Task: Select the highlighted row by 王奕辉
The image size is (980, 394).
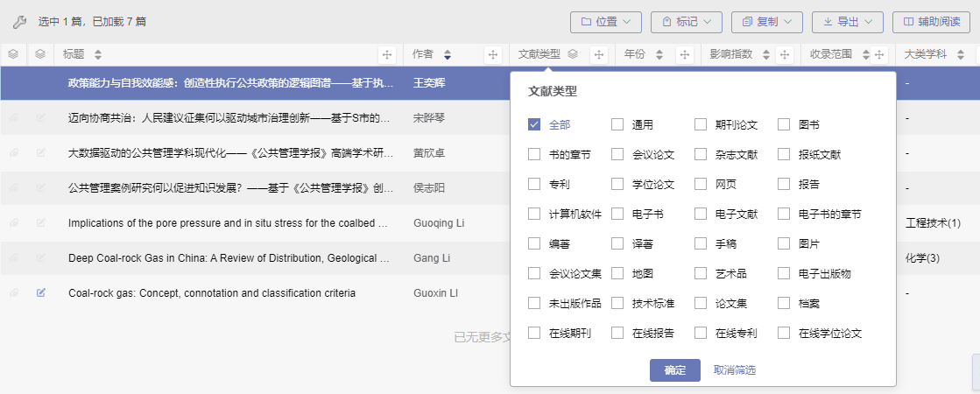Action: coord(255,83)
